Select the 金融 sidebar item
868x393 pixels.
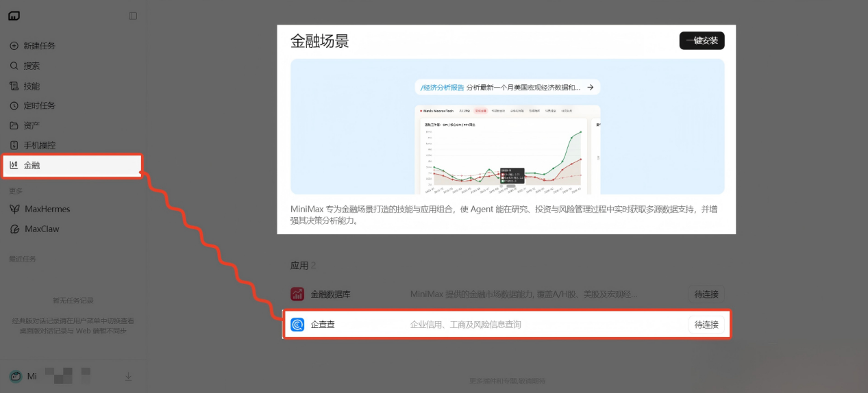[72, 166]
